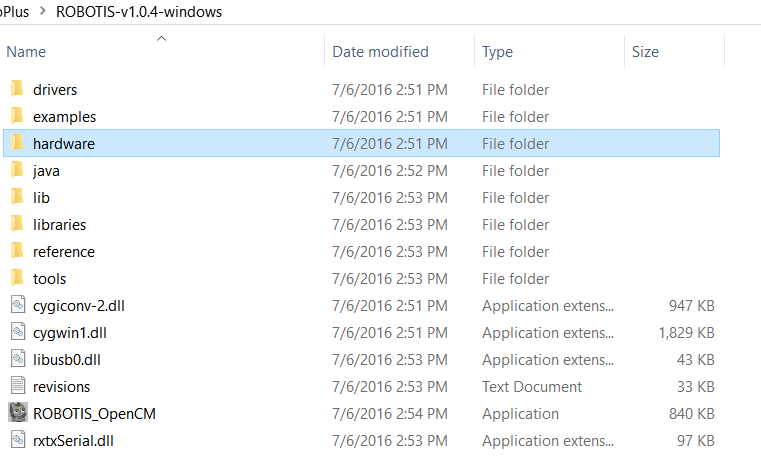Expand breadcrumb chevron before ROBOTIS-v1.0.4-windows
The height and width of the screenshot is (472, 761).
coord(43,11)
